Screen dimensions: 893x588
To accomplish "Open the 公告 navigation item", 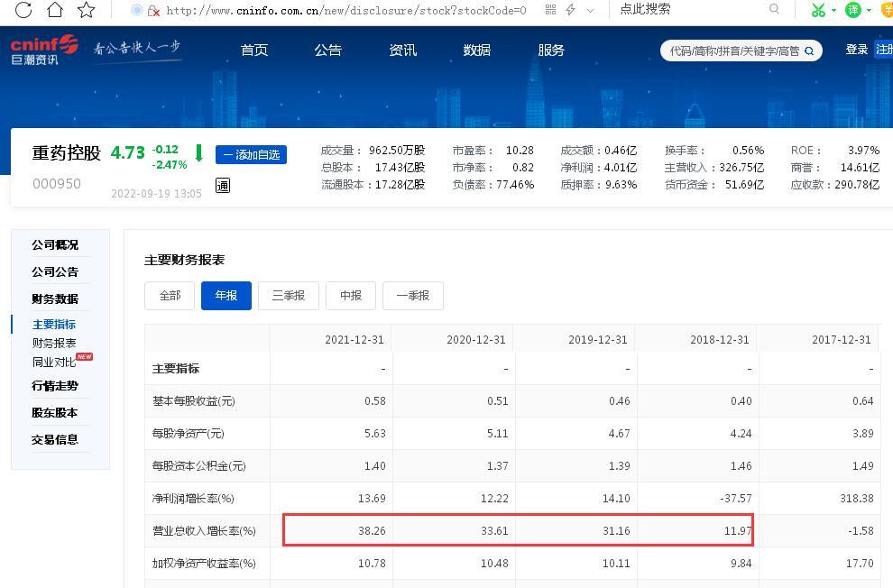I will (x=328, y=51).
